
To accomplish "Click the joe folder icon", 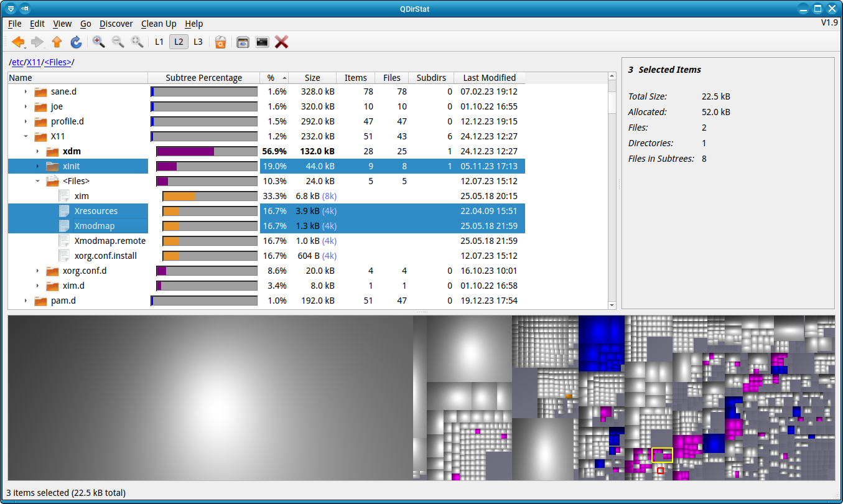I will coord(40,106).
